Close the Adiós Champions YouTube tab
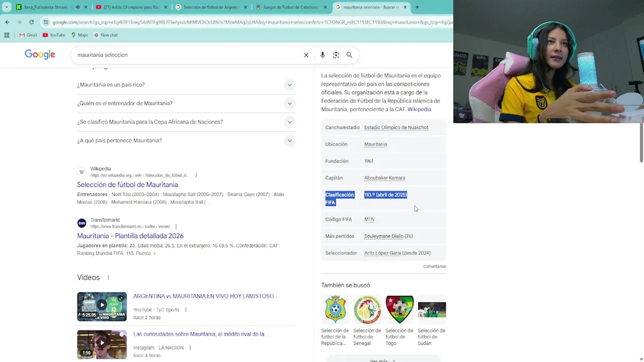 [x=166, y=7]
